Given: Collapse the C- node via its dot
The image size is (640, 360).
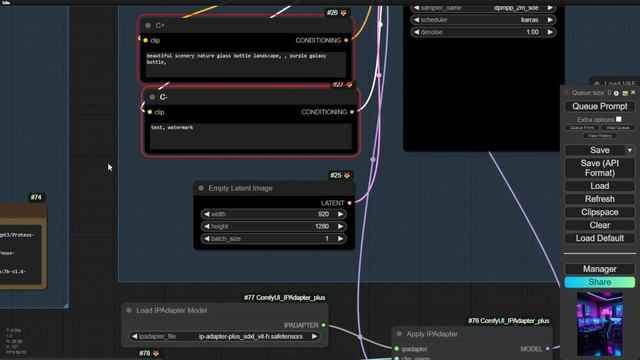Looking at the screenshot, I should [152, 97].
